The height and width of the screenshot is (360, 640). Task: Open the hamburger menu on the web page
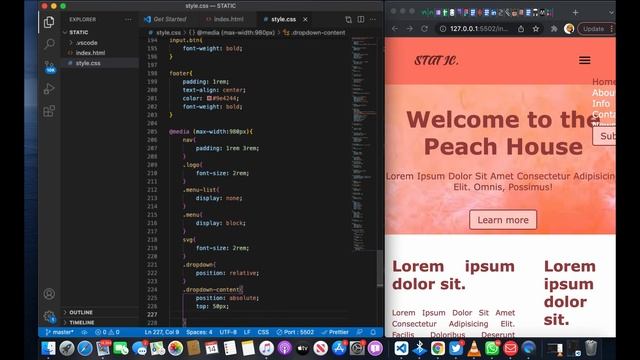584,60
